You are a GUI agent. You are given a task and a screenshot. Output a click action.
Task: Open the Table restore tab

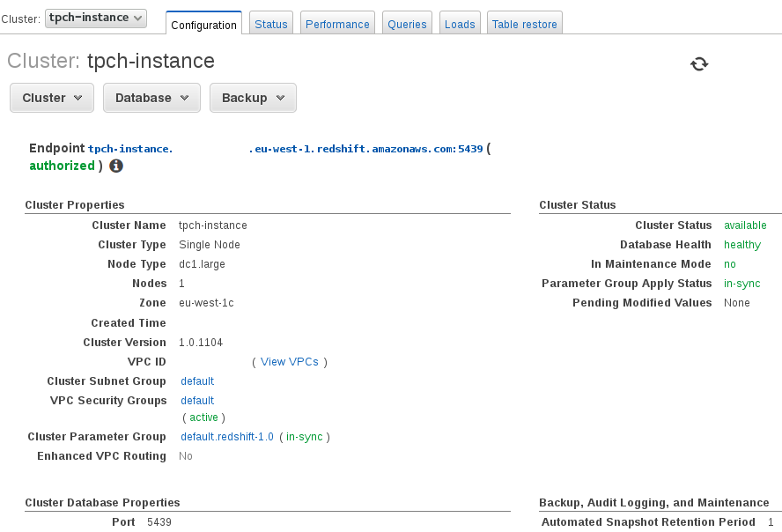[x=524, y=25]
